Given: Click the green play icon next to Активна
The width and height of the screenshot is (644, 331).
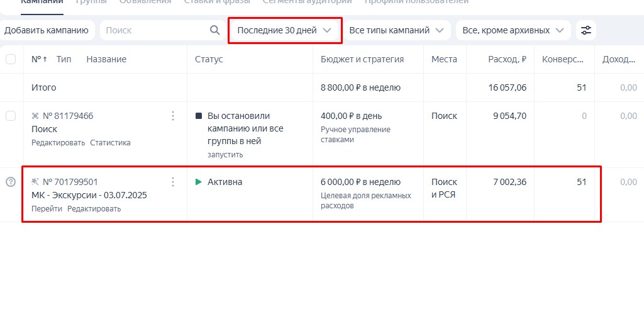Looking at the screenshot, I should coord(199,182).
